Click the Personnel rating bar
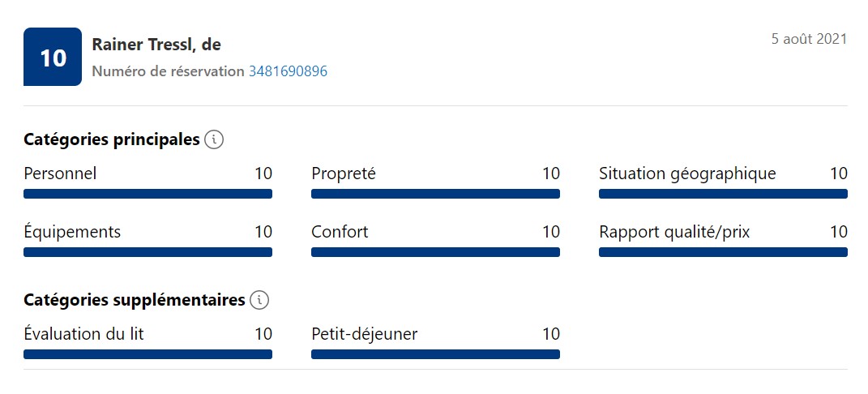The width and height of the screenshot is (868, 394). coord(148,194)
